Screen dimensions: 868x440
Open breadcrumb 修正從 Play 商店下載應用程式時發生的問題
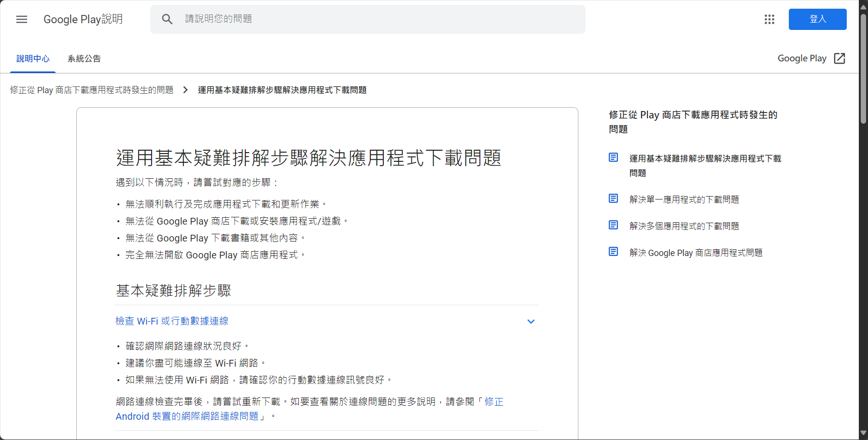[x=92, y=90]
